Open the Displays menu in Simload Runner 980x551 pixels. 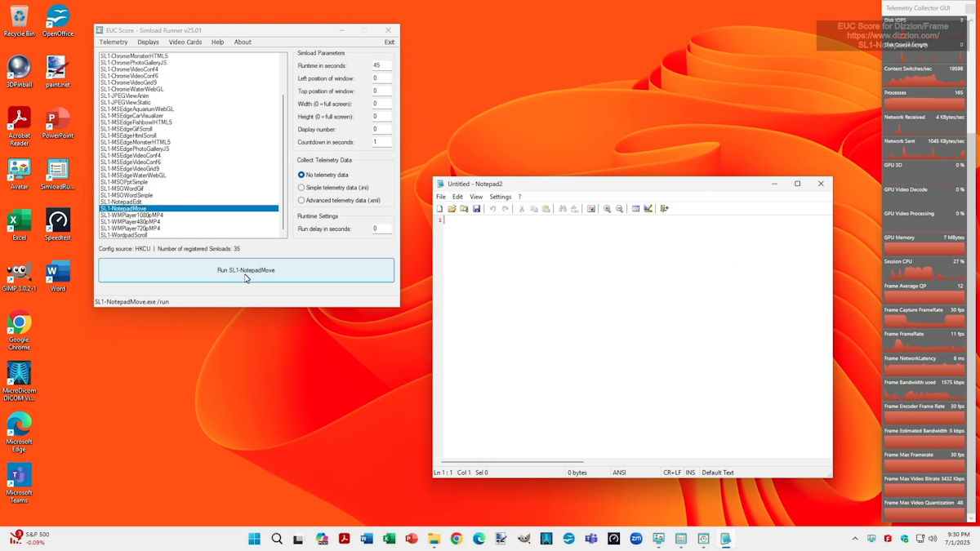point(148,42)
